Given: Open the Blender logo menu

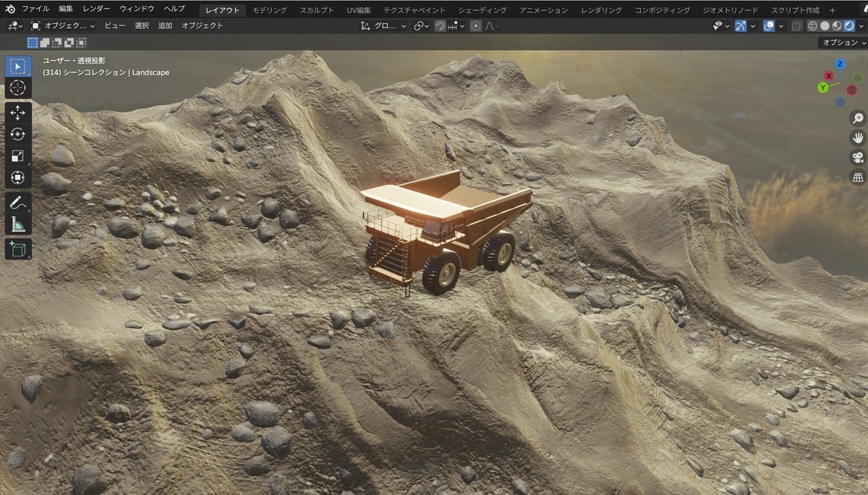Looking at the screenshot, I should point(9,9).
